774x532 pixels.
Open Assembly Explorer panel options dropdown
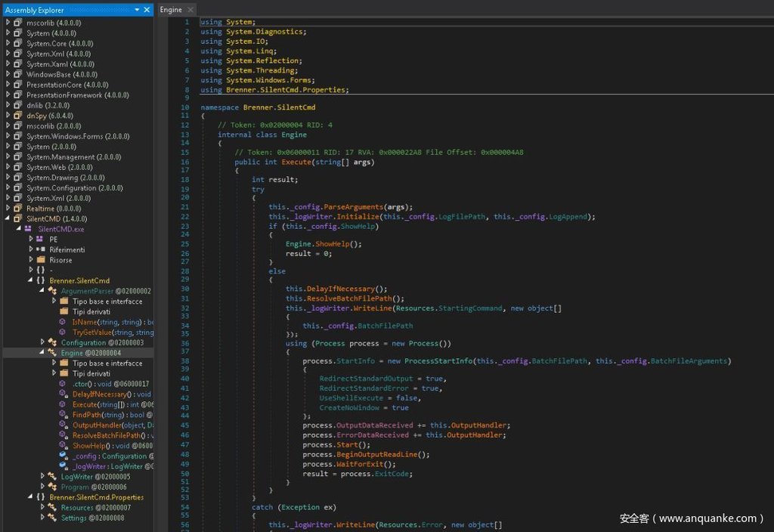click(x=137, y=10)
